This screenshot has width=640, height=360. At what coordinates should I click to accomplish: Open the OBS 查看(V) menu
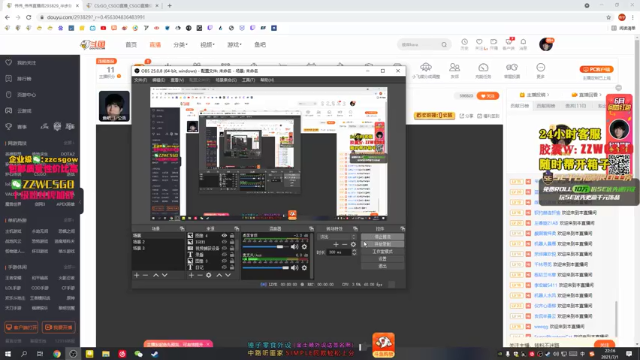pyautogui.click(x=177, y=80)
